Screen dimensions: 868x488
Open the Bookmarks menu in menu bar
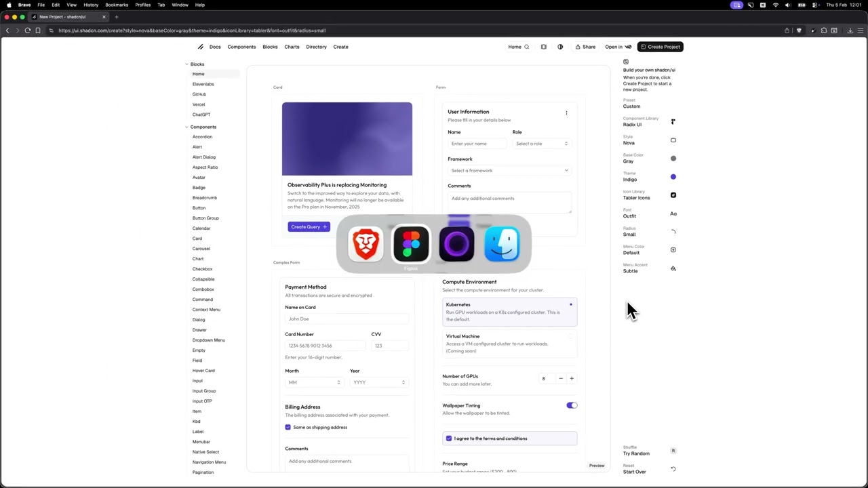coord(117,5)
